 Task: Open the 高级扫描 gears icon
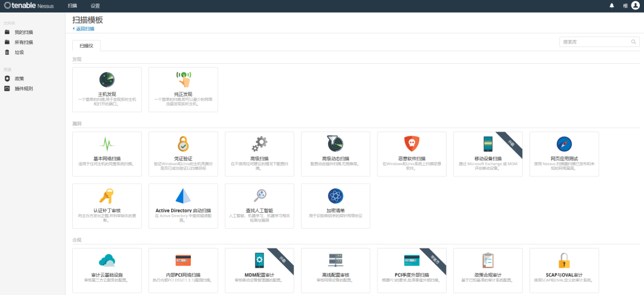(259, 144)
